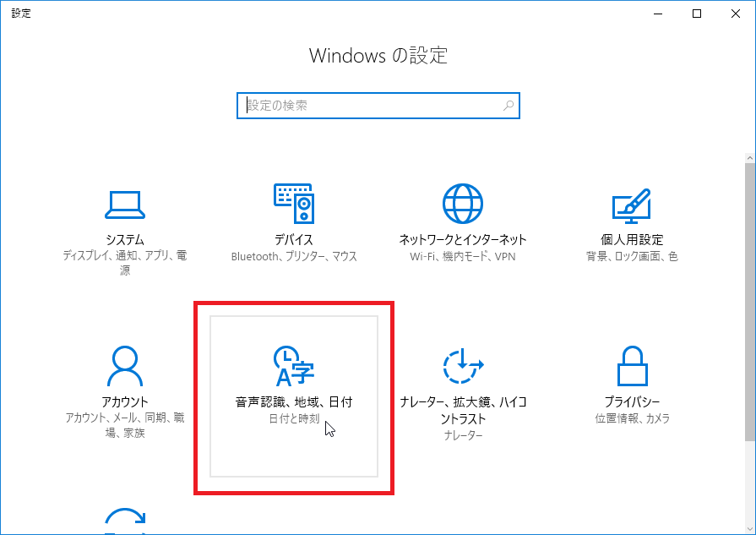
Task: Maximize the 設定 window
Action: (x=697, y=14)
